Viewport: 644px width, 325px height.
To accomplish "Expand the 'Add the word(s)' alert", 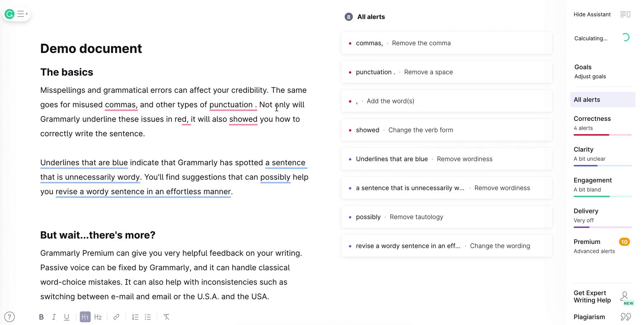I will click(446, 101).
